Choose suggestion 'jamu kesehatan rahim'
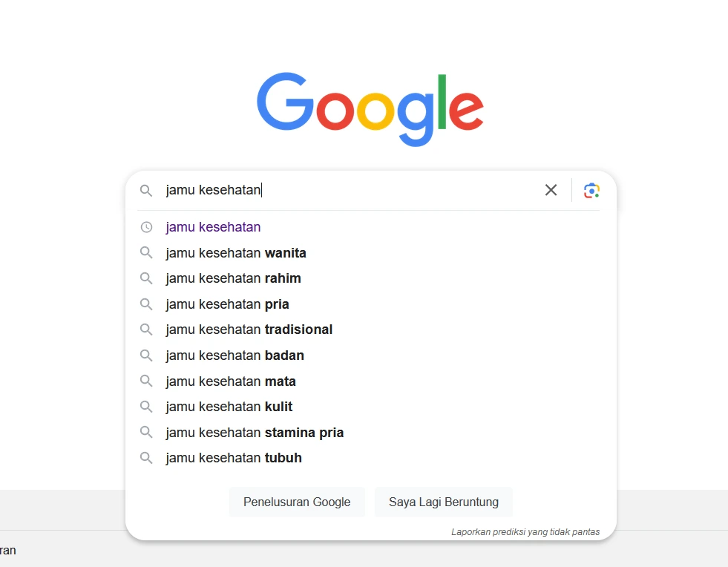The image size is (728, 567). point(233,278)
